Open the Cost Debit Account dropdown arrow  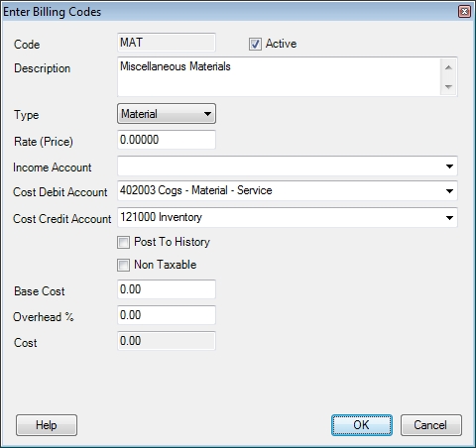[449, 191]
